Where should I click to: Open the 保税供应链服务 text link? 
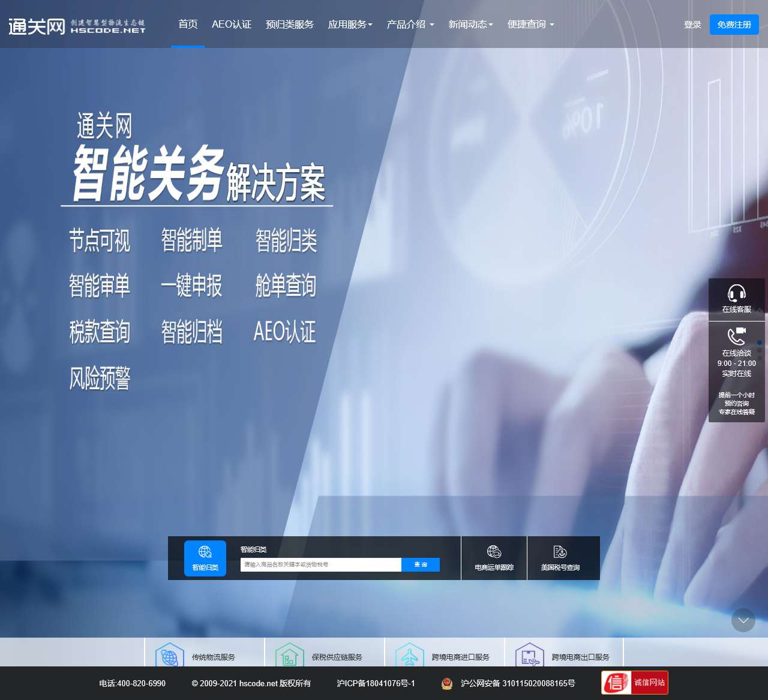click(337, 657)
